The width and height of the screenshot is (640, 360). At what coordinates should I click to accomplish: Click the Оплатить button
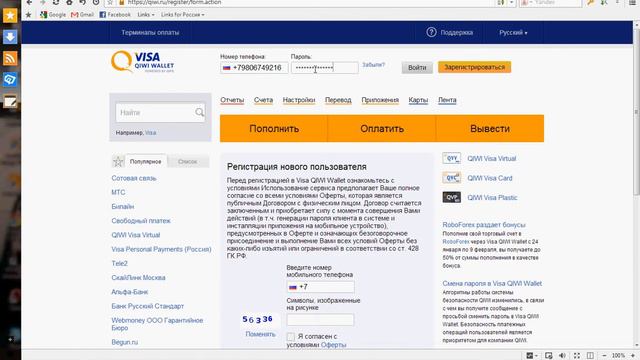click(382, 129)
